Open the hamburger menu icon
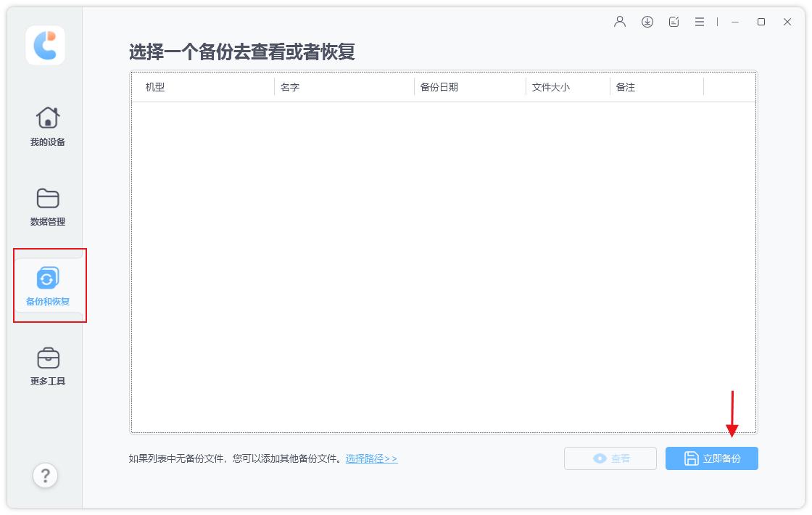 pos(699,22)
